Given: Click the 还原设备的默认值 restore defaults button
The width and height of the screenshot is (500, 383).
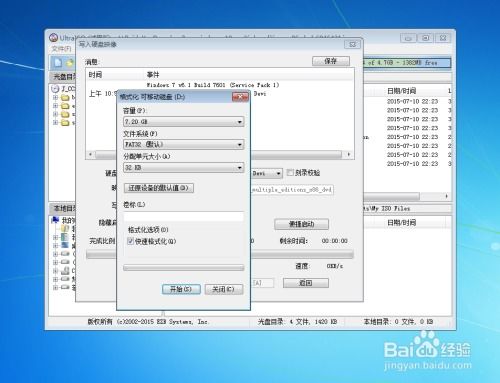Looking at the screenshot, I should (x=159, y=188).
